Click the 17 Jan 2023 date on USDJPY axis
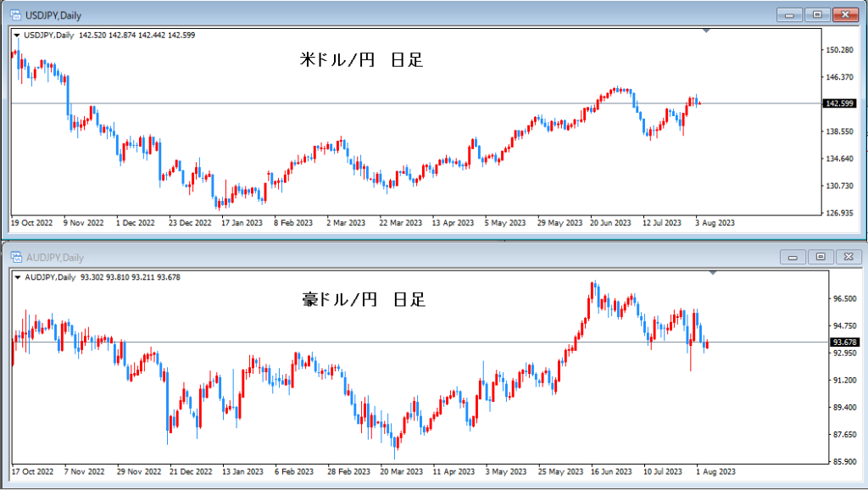Screen dimensions: 868x490 click(242, 223)
